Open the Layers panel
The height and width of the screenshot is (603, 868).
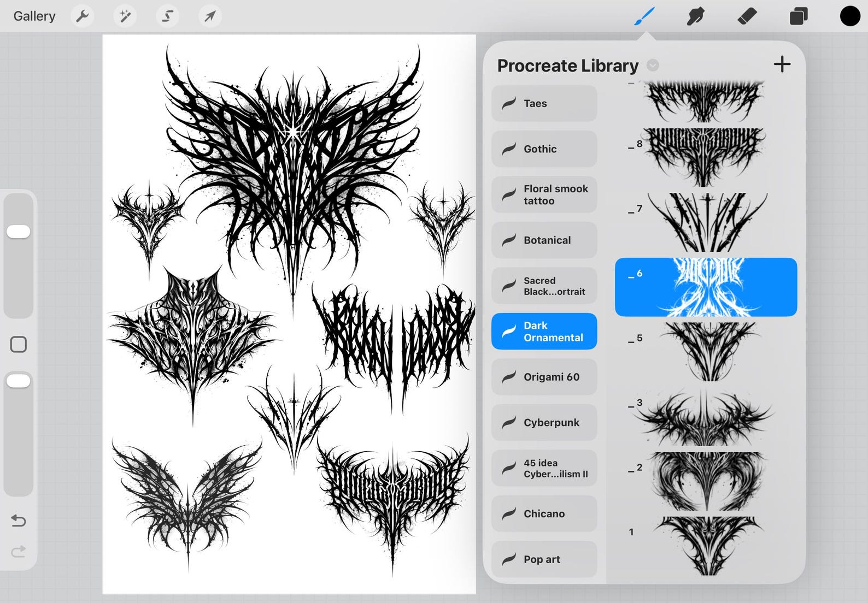799,16
